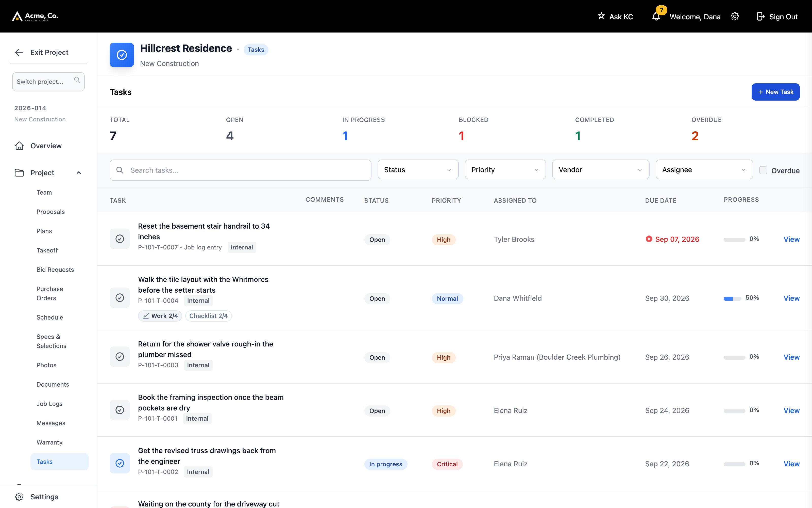View the Dana Whitfield tile layout task
812x508 pixels.
point(791,298)
